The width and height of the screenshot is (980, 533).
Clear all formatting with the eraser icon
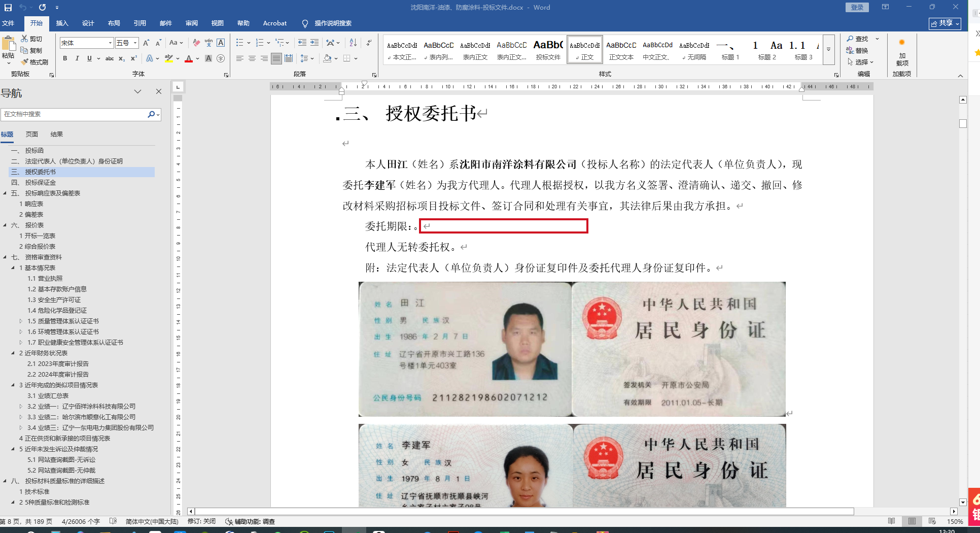tap(196, 43)
